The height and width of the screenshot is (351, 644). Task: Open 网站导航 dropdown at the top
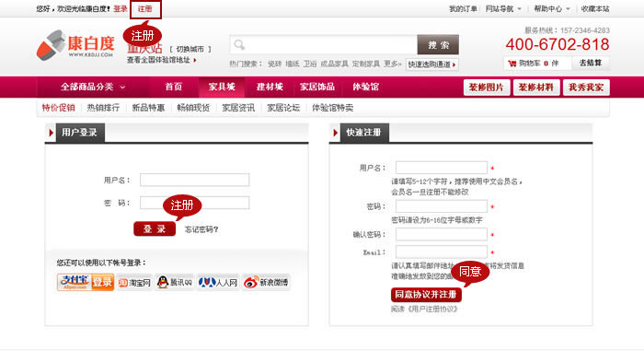tap(503, 8)
